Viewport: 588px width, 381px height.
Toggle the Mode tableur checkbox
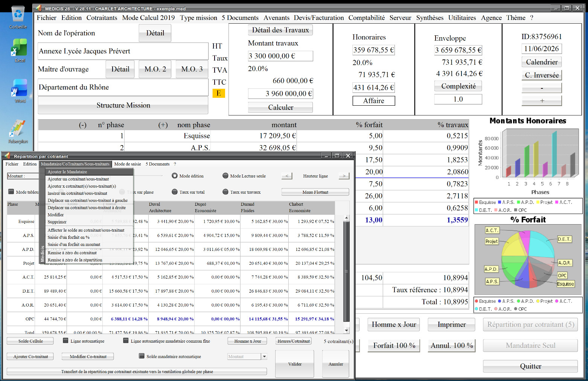(11, 192)
